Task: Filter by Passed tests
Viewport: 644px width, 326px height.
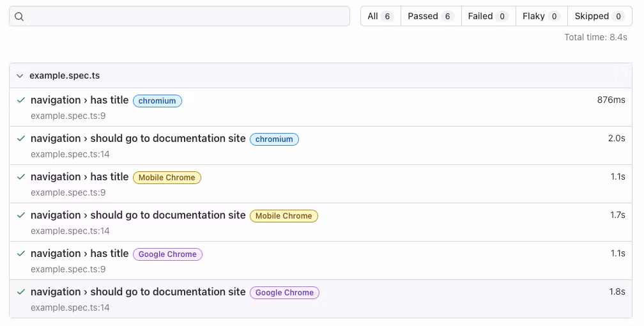Action: (x=431, y=16)
